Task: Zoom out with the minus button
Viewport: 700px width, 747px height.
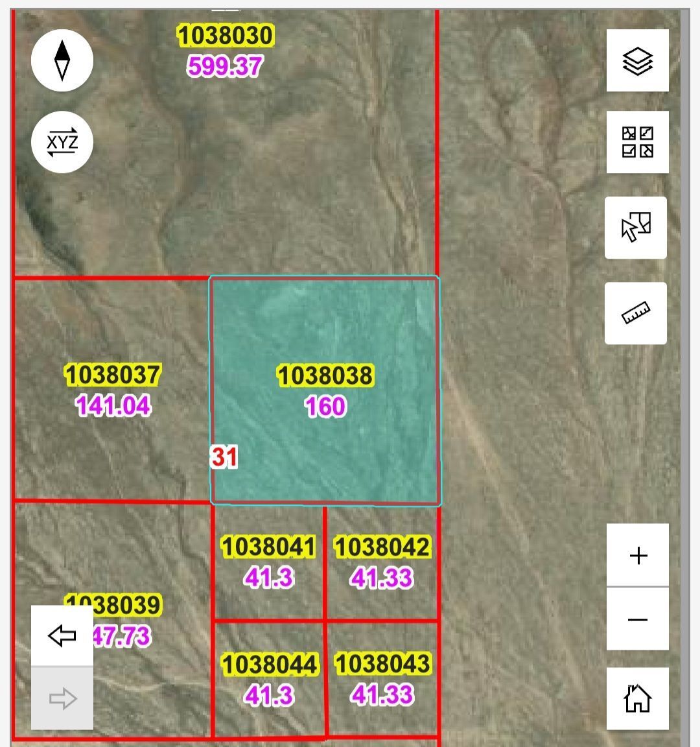Action: tap(638, 619)
